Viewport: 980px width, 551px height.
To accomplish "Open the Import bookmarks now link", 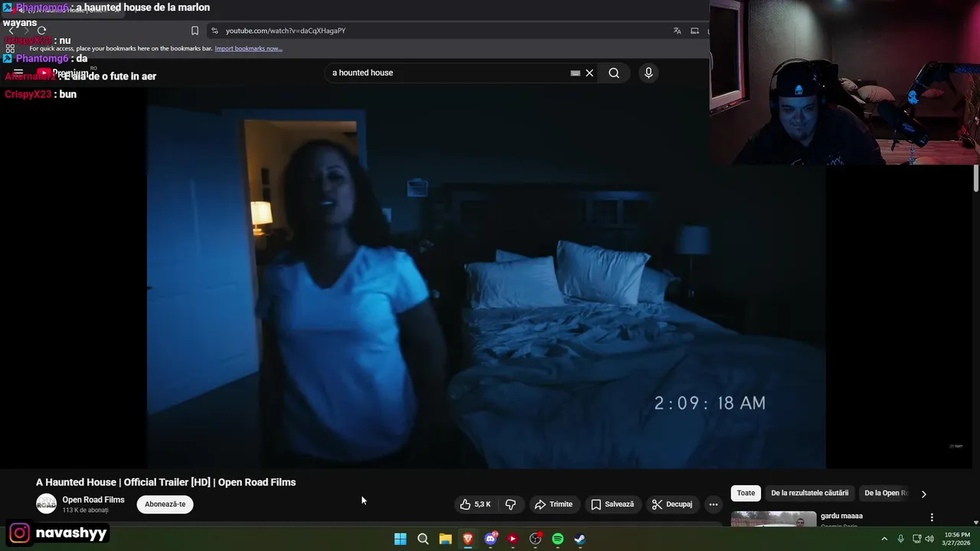I will tap(248, 48).
